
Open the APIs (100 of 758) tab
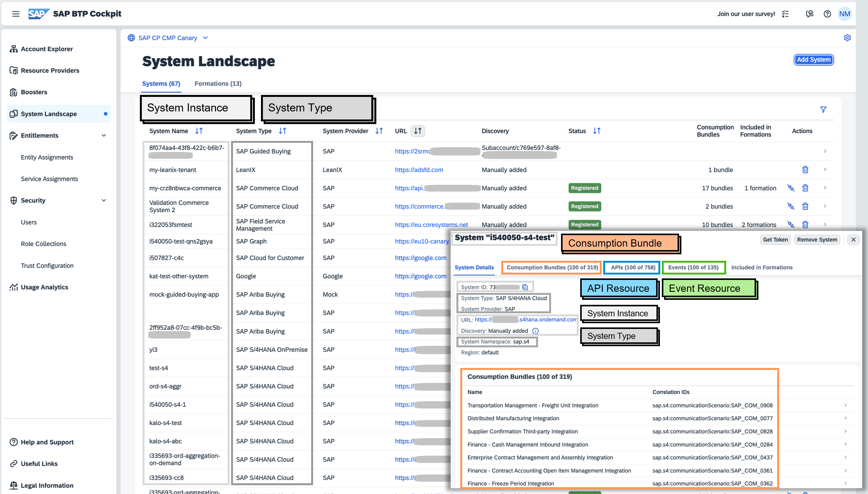point(633,267)
